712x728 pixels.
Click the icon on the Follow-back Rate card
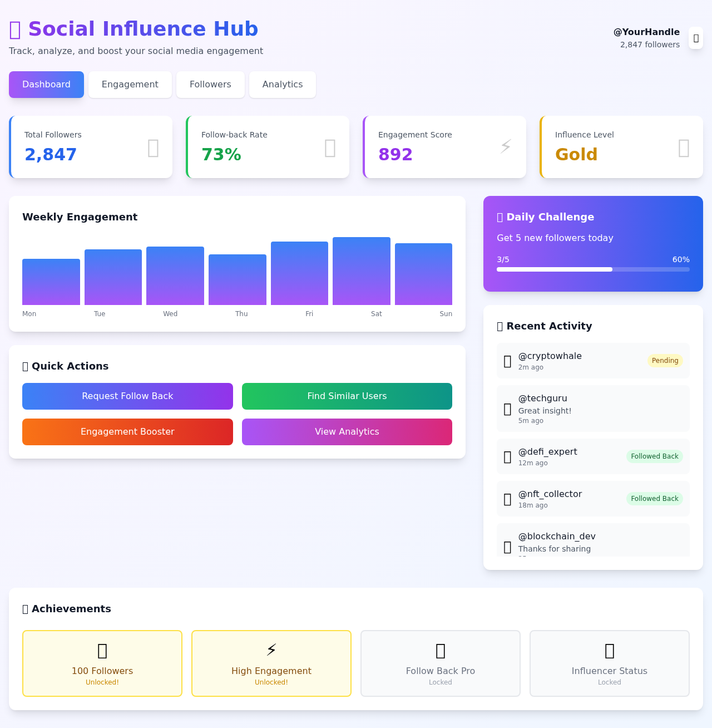(330, 148)
